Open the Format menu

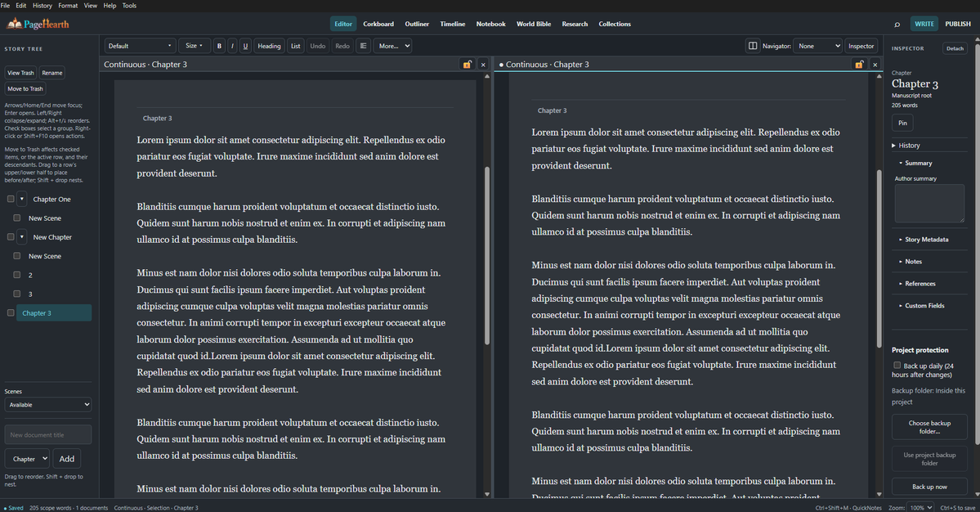coord(68,6)
